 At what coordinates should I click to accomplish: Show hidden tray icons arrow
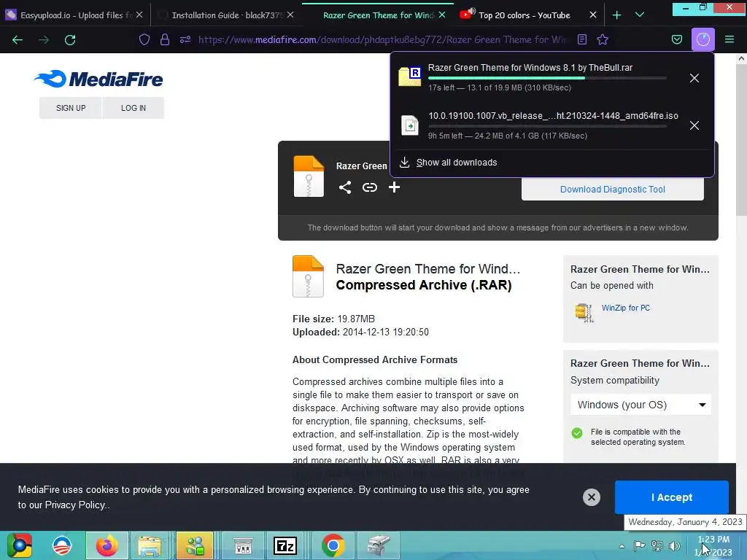coord(622,546)
